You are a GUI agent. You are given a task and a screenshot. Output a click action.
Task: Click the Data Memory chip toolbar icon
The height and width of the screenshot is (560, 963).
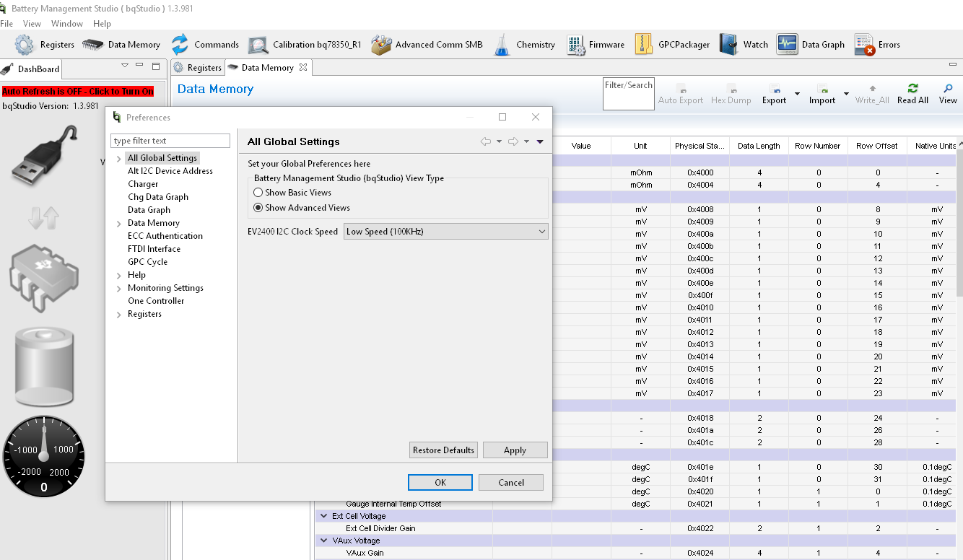92,45
